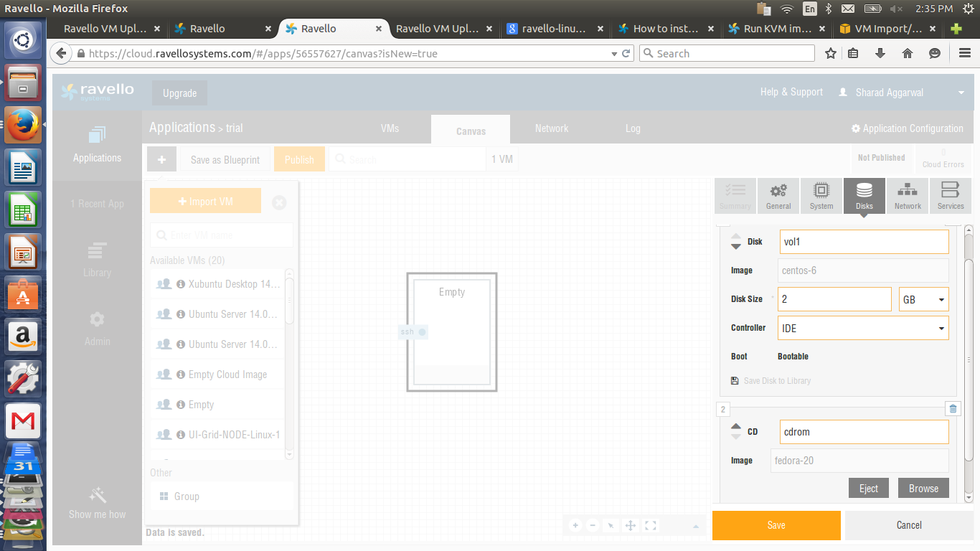Open the Amazon launcher icon
This screenshot has width=980, height=551.
tap(24, 337)
